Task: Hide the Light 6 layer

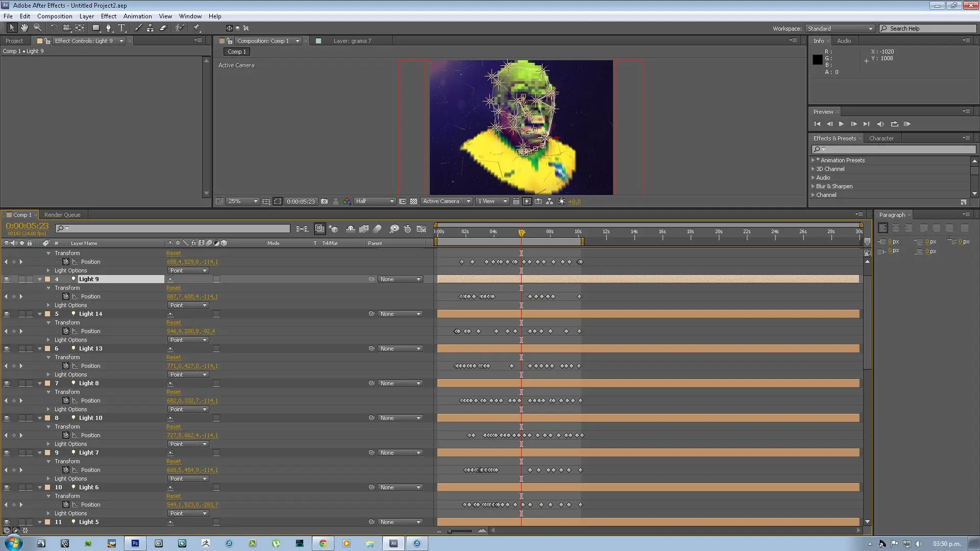Action: pyautogui.click(x=7, y=488)
